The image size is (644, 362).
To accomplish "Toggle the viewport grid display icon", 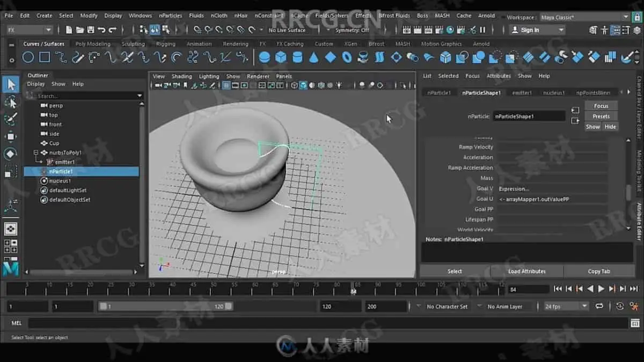I will [x=226, y=85].
